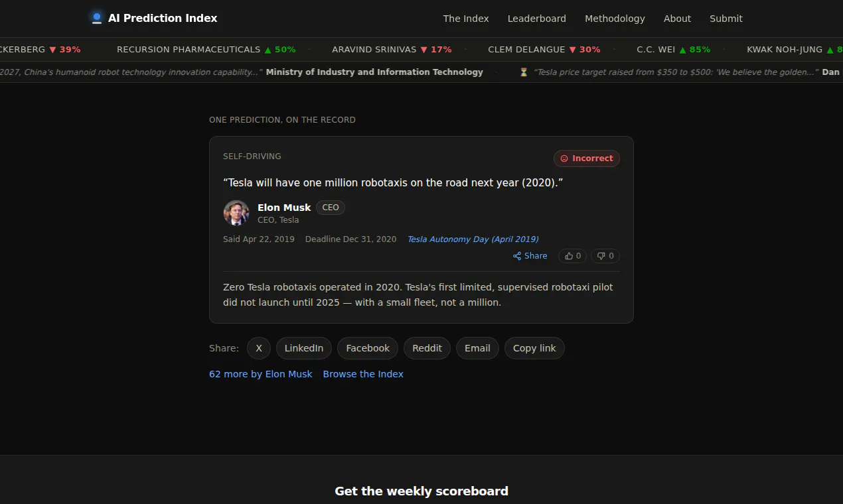Share the prediction on Reddit
Screen dimensions: 843x504
tap(427, 348)
